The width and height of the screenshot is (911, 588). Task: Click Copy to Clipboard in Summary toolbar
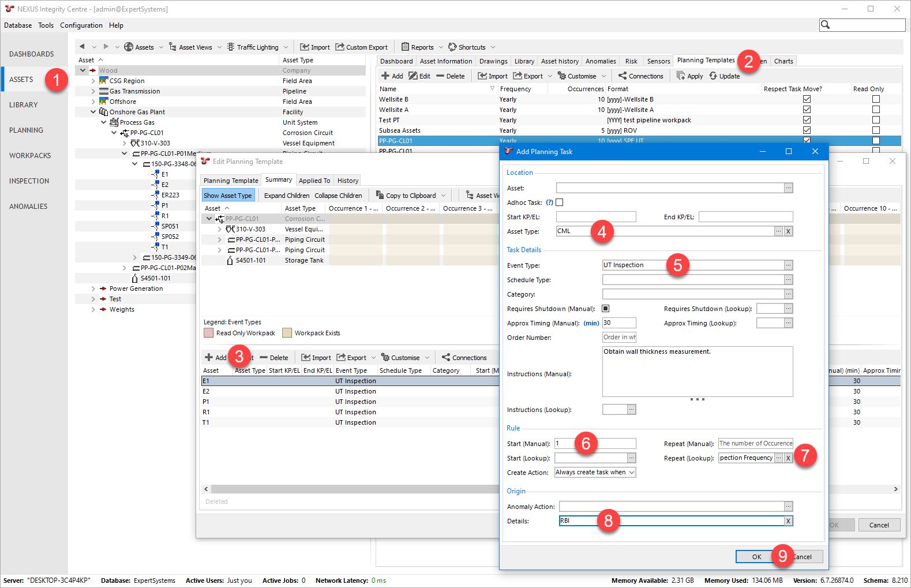pyautogui.click(x=406, y=196)
